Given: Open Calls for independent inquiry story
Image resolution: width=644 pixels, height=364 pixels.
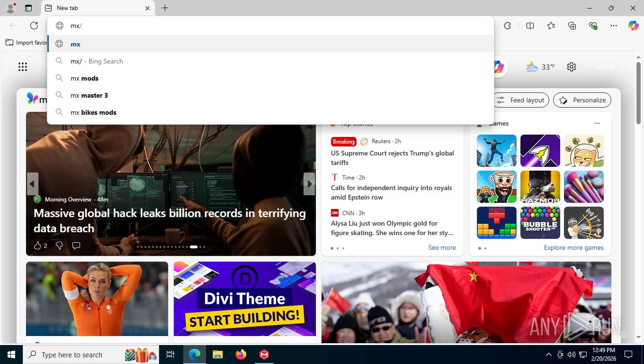Looking at the screenshot, I should click(x=392, y=192).
